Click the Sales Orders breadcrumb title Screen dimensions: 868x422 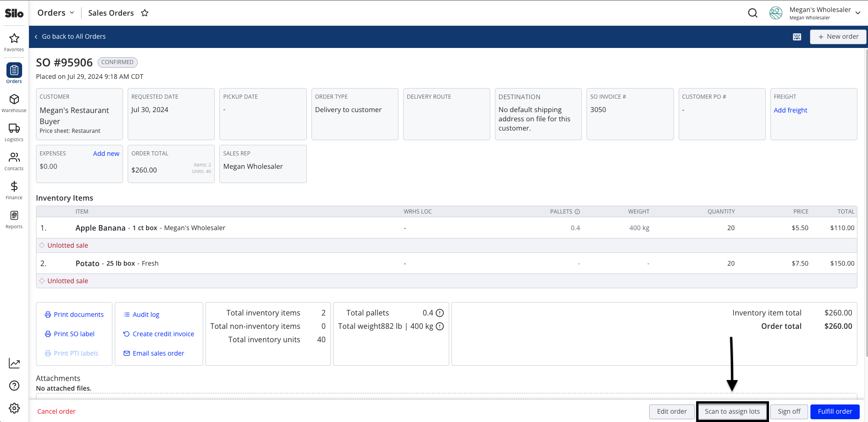click(x=111, y=13)
